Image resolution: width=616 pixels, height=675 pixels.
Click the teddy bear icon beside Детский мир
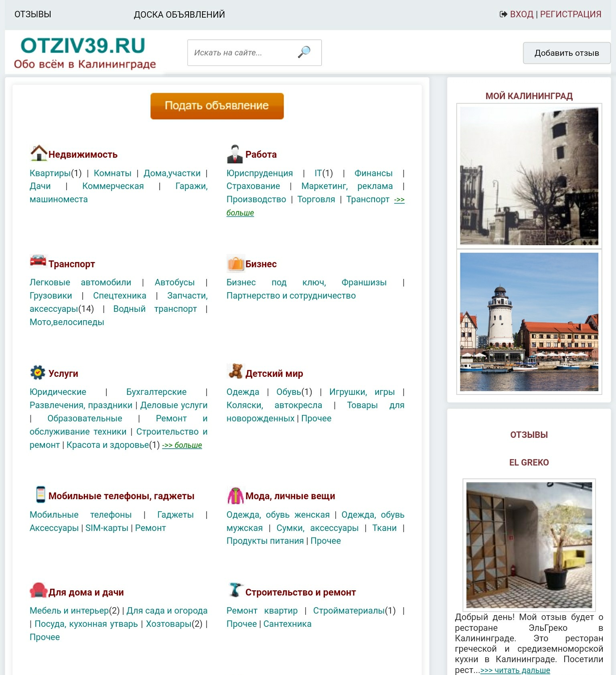point(235,371)
